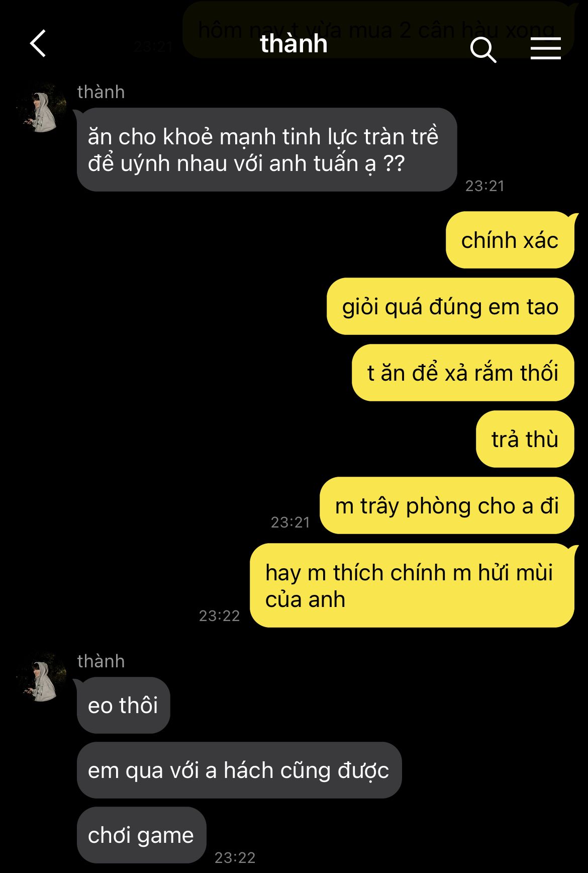
Task: Tap thành's avatar above "eo thôi"
Action: click(42, 678)
